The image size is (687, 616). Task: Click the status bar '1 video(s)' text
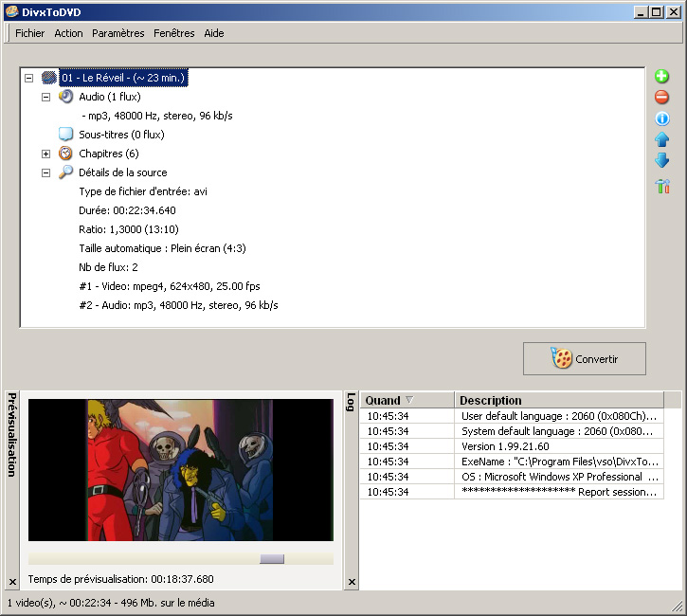tap(111, 603)
